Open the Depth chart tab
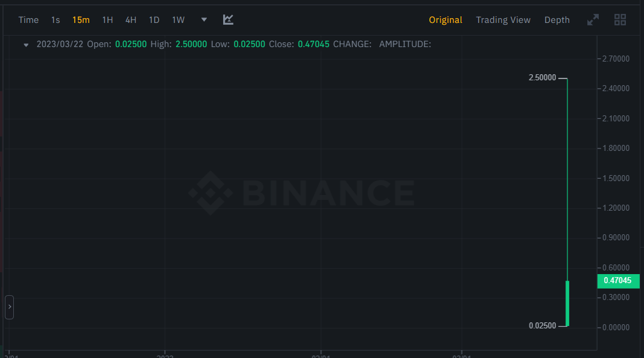The width and height of the screenshot is (644, 358). point(557,20)
